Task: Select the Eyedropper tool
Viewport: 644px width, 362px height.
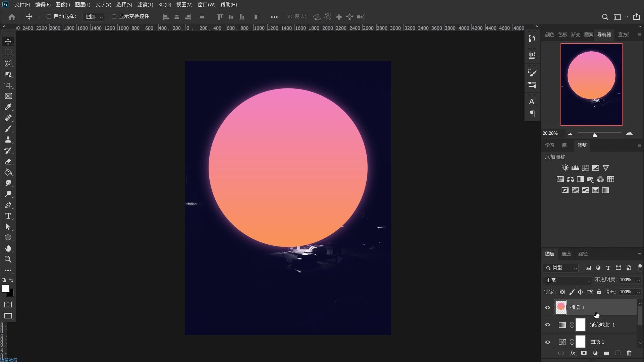Action: pos(8,107)
